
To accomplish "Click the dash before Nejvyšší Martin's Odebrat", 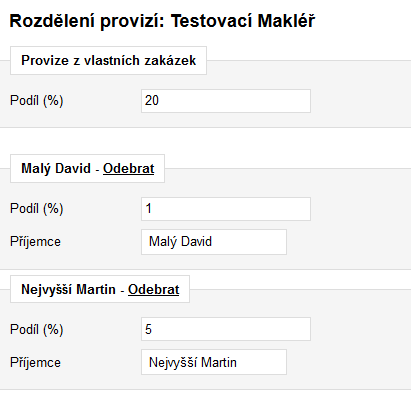I will pos(122,291).
